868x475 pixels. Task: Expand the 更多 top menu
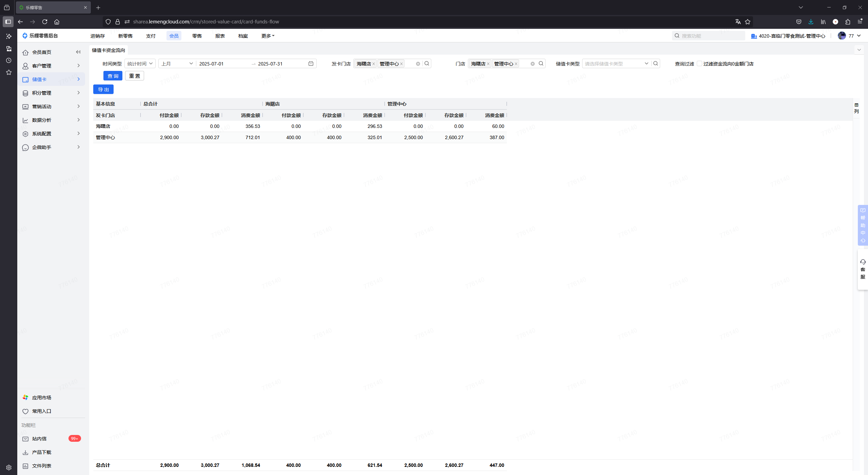(268, 36)
